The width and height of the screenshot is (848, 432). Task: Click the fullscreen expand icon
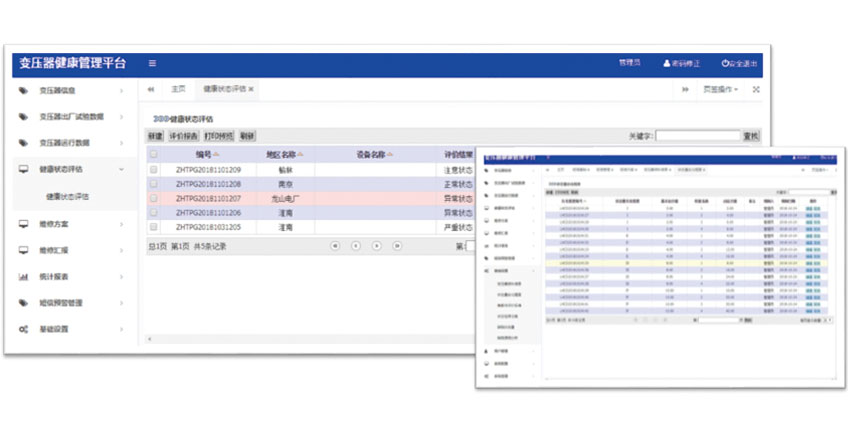pos(755,90)
